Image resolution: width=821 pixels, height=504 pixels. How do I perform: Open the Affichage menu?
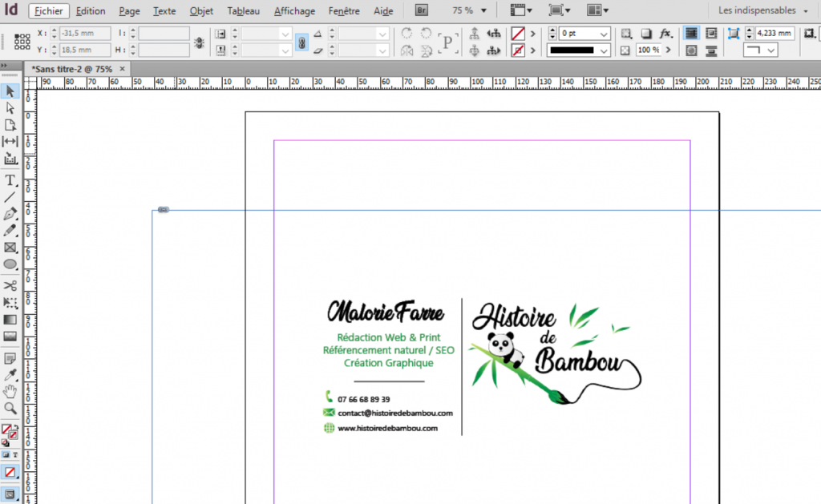294,11
